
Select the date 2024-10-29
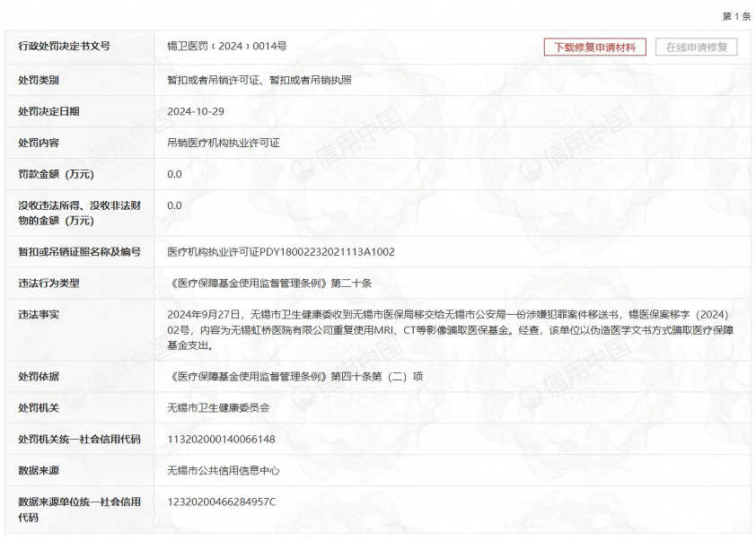[196, 111]
